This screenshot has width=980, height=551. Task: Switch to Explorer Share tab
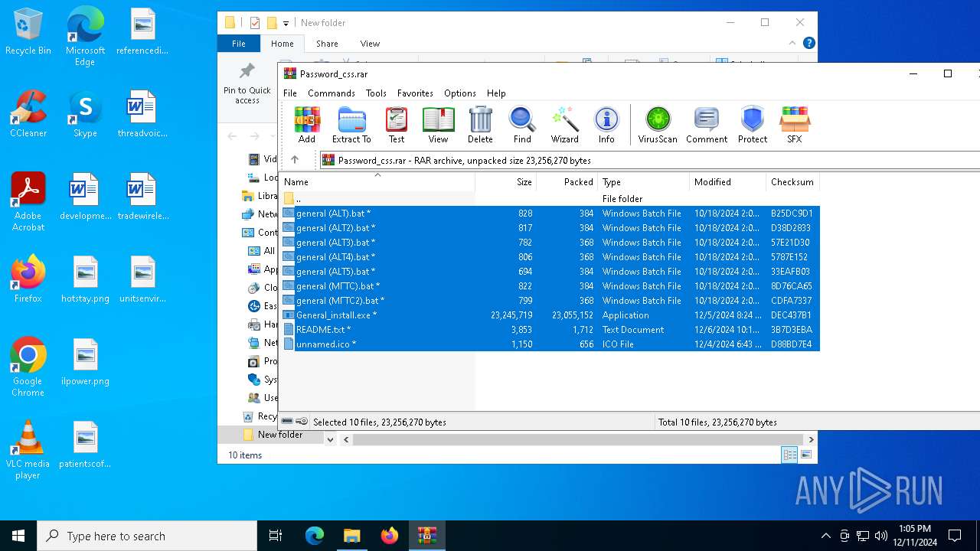pos(327,44)
